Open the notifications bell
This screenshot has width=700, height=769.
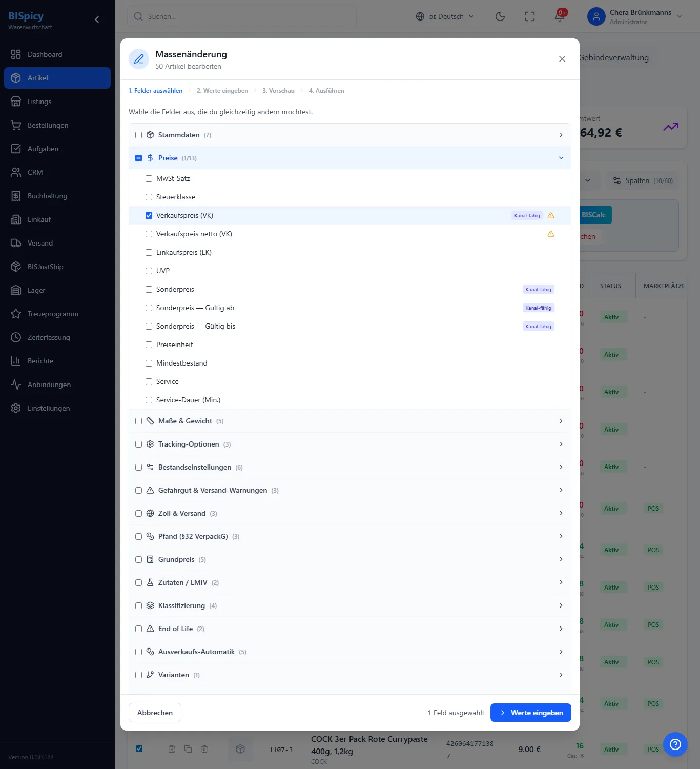[560, 16]
